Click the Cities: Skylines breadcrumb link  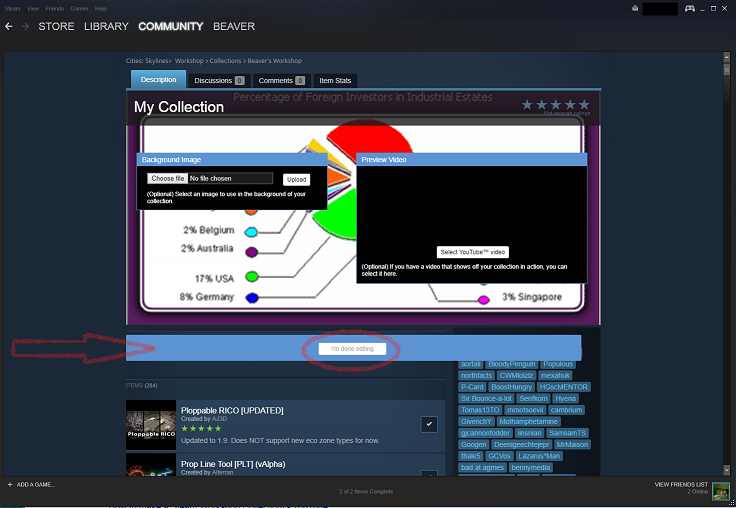pyautogui.click(x=147, y=61)
